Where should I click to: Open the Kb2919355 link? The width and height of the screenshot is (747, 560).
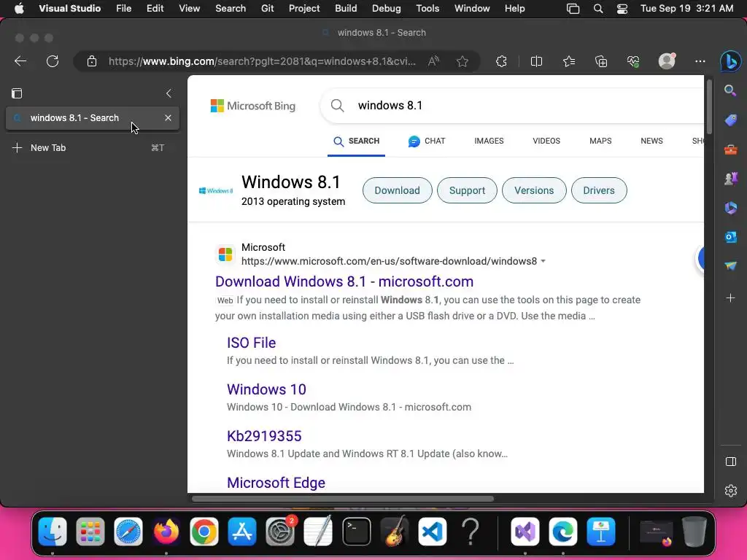(264, 436)
